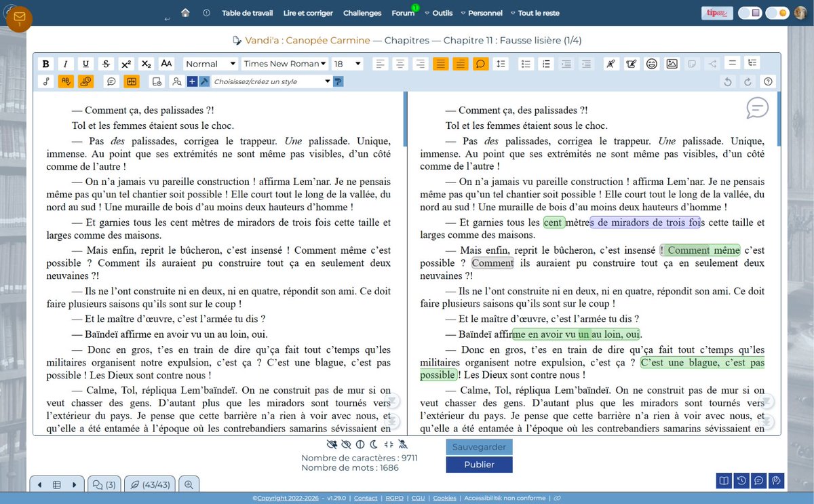Toggle the highlighted speech bubble dialogue button
814x504 pixels.
point(481,64)
